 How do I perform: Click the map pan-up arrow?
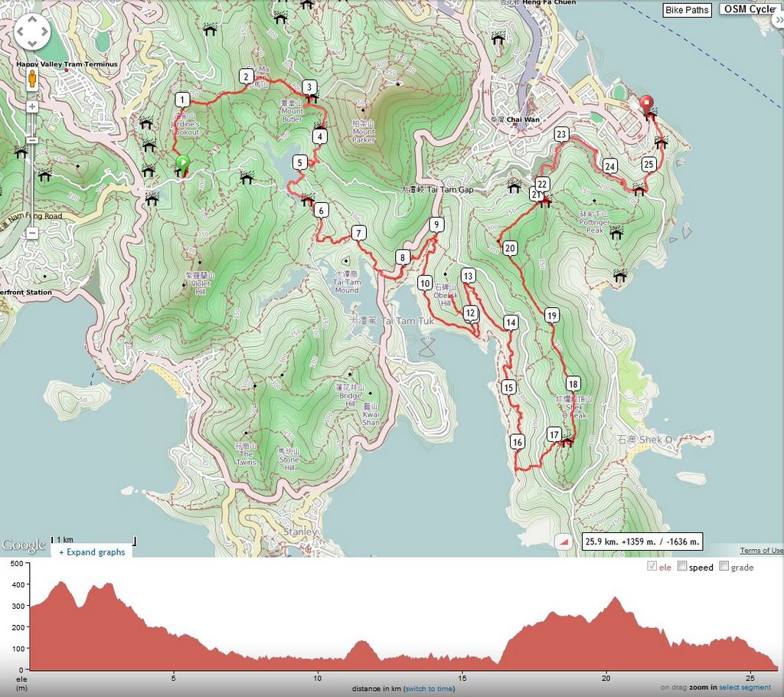(31, 21)
